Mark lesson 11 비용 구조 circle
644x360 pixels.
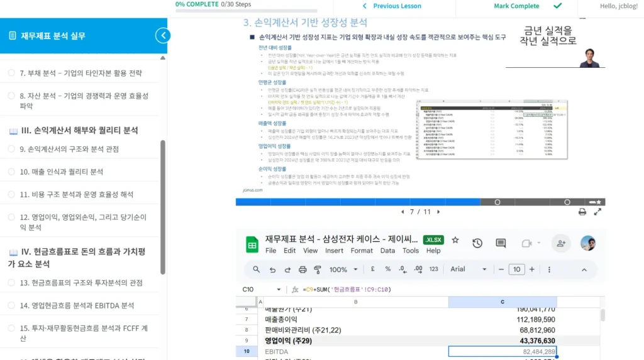point(11,194)
